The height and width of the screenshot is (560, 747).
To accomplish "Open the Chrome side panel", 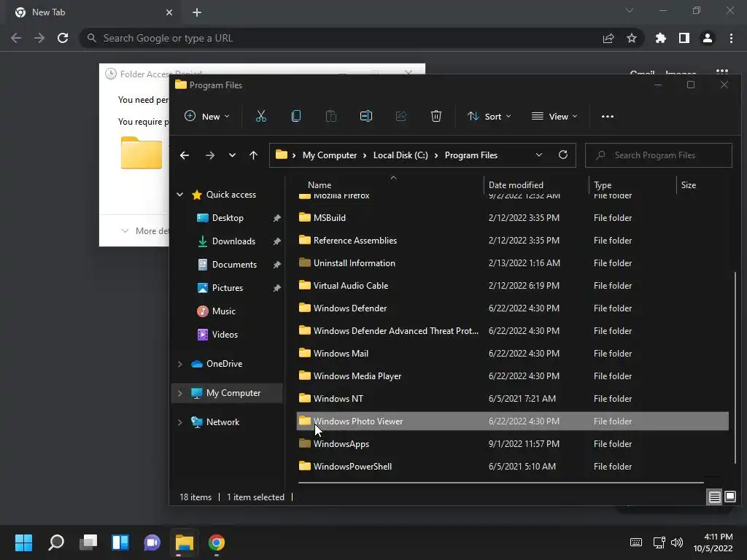I will [684, 38].
